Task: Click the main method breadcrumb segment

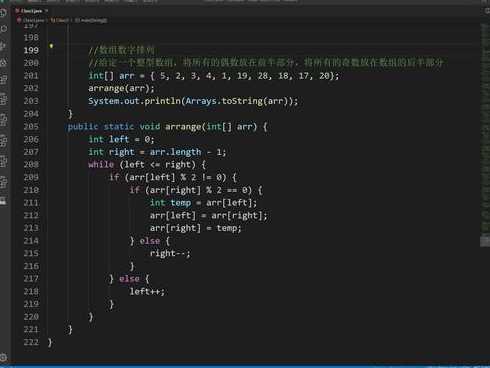Action: [x=91, y=20]
